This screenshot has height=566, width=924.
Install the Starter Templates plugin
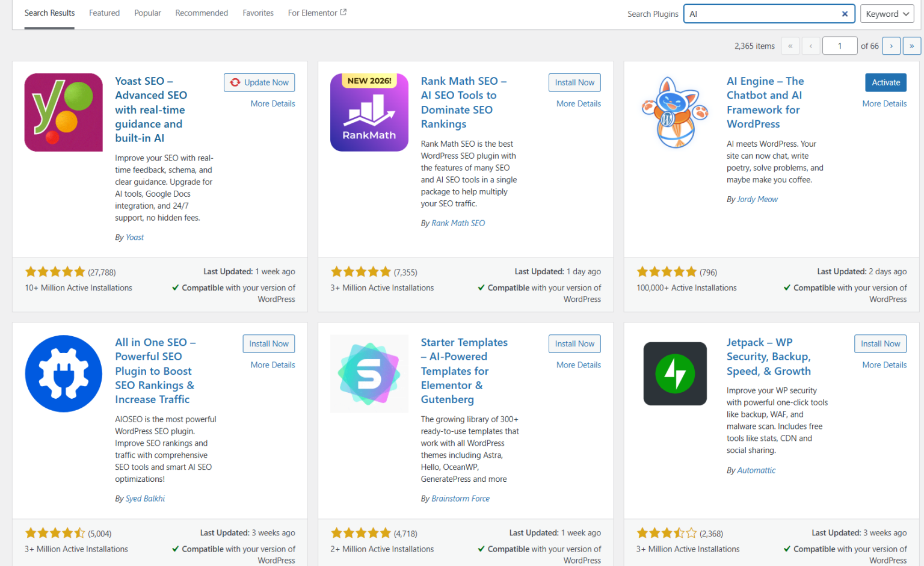(574, 343)
